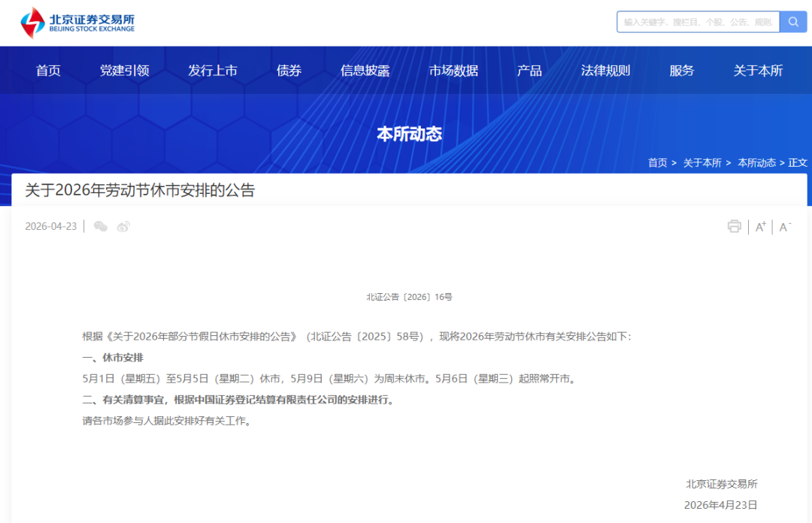Go to 本所动态 in breadcrumb
The width and height of the screenshot is (812, 523).
[756, 162]
